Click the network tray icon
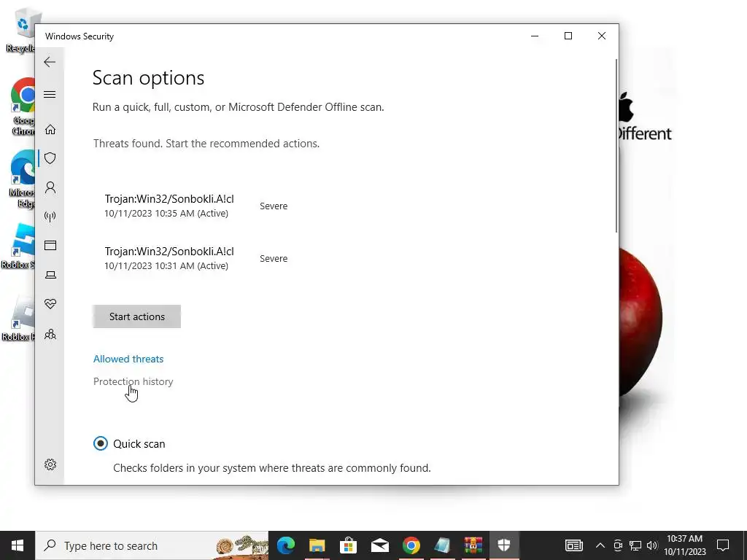The image size is (747, 560). point(635,545)
